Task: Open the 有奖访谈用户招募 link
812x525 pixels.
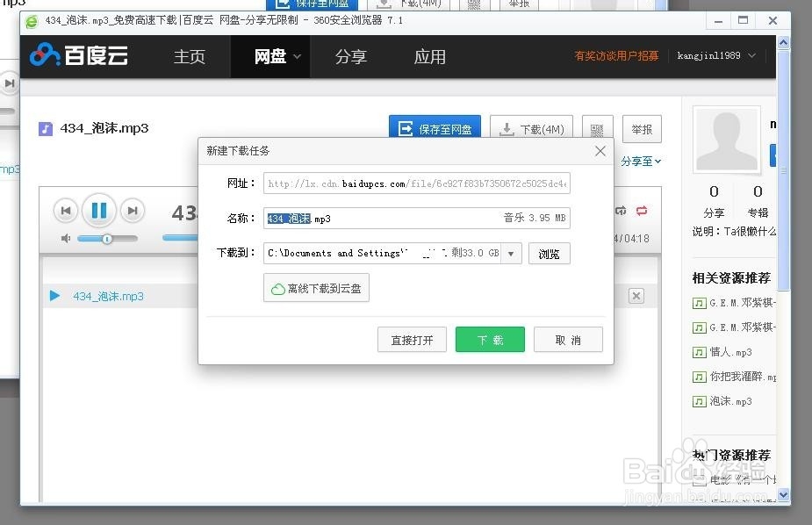Action: coord(616,55)
